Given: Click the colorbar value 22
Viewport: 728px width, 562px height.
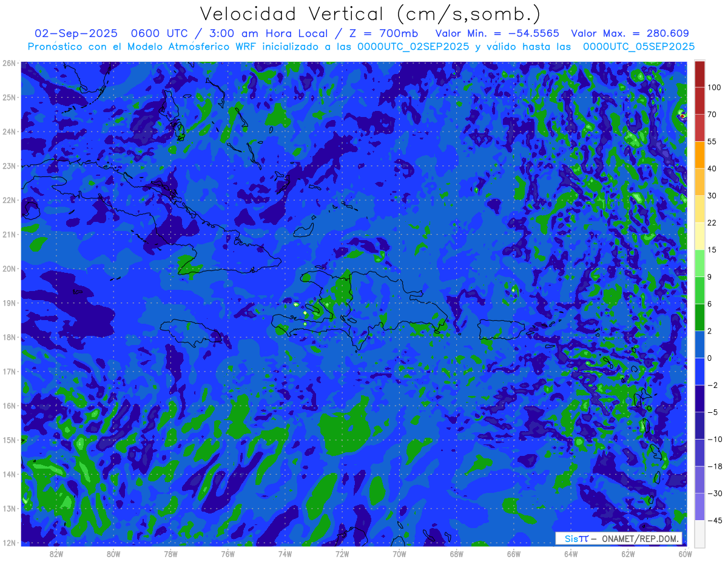Looking at the screenshot, I should tap(712, 222).
